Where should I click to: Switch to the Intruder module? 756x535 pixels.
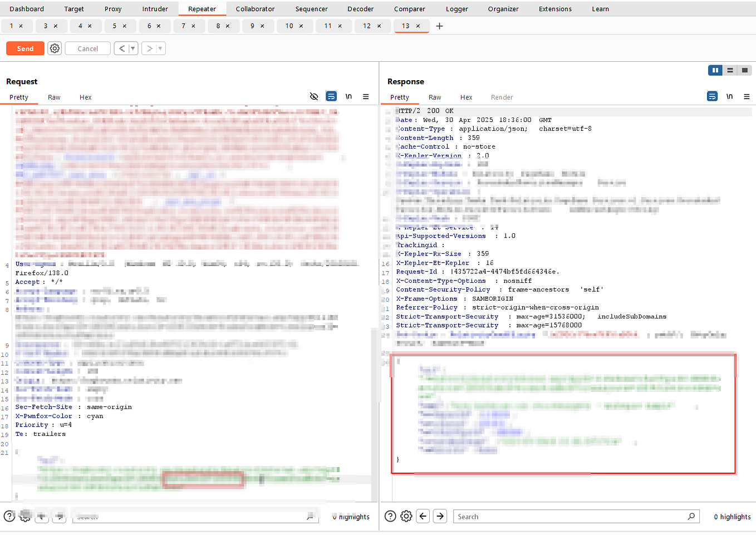[x=155, y=8]
